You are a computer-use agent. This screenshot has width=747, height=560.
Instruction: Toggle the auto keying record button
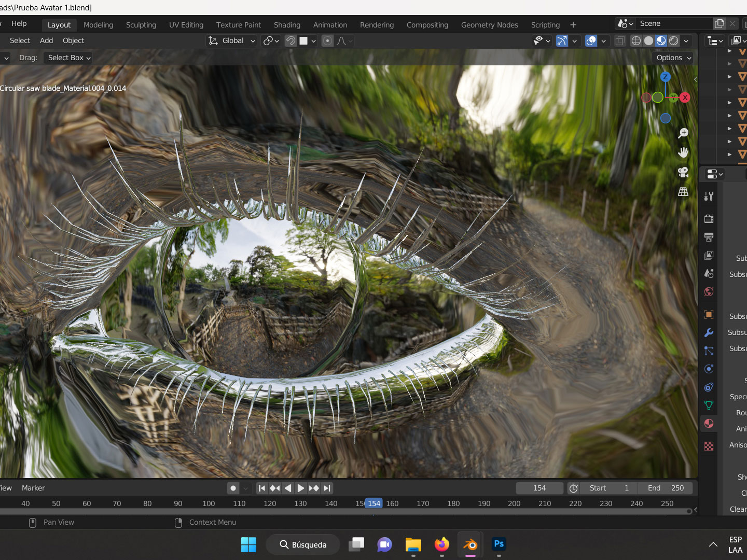(x=233, y=488)
